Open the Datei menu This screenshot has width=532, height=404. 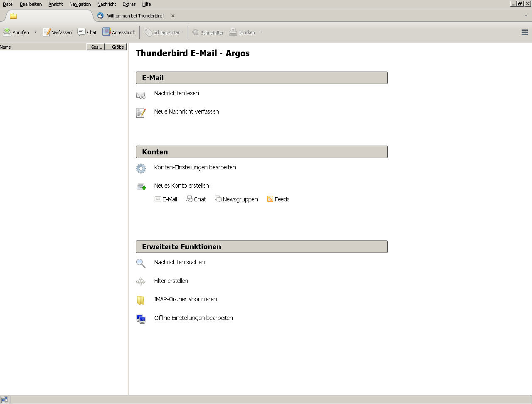[8, 4]
